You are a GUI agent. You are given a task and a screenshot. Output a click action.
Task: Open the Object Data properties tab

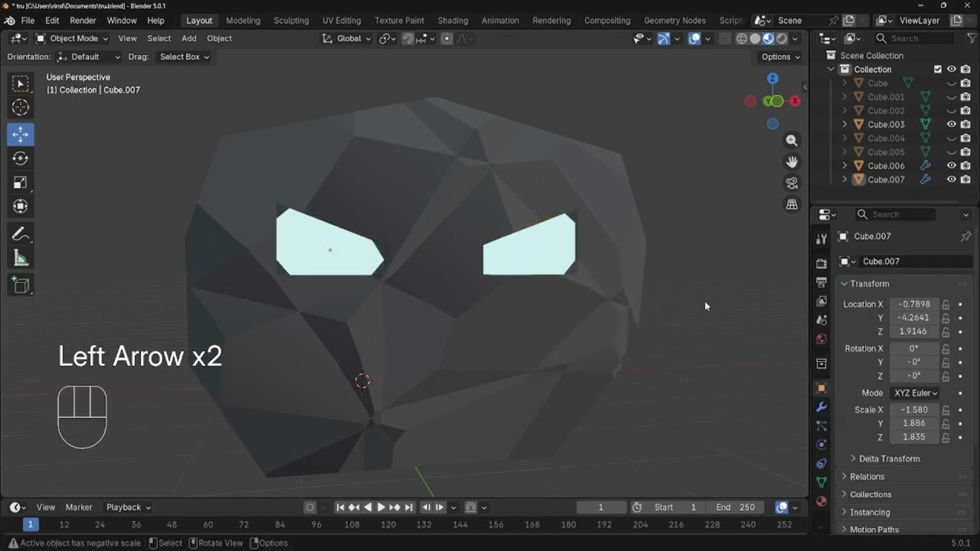822,482
